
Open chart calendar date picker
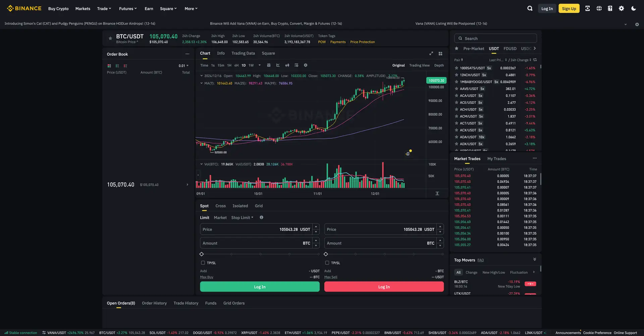(269, 65)
